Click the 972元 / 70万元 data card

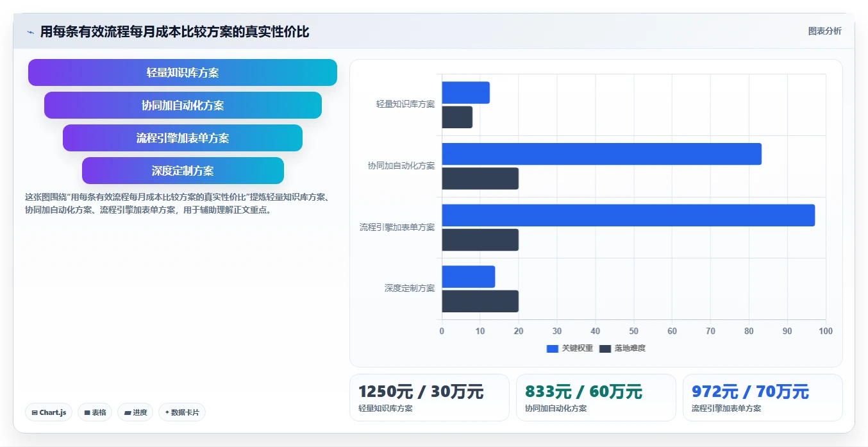pyautogui.click(x=763, y=398)
